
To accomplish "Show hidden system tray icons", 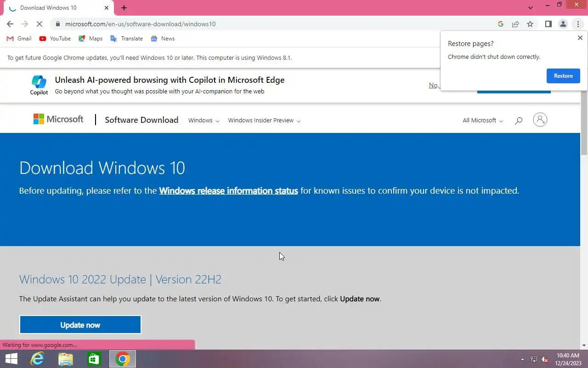I will (522, 359).
